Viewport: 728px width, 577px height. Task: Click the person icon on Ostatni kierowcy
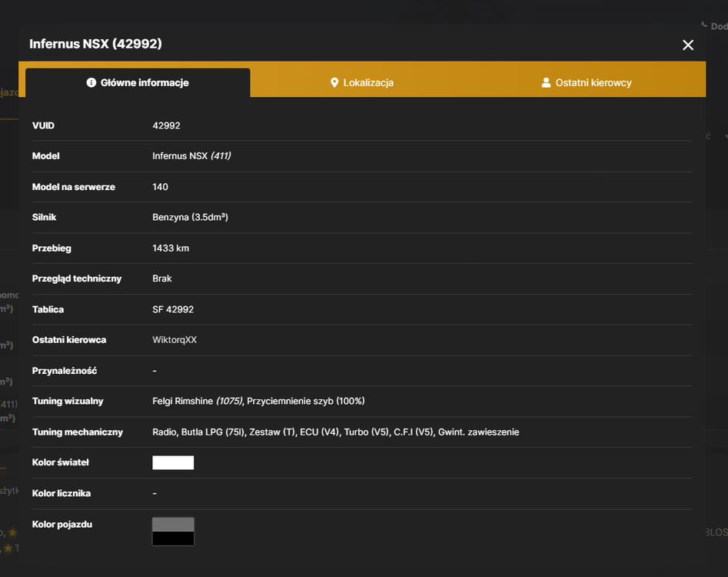[546, 82]
